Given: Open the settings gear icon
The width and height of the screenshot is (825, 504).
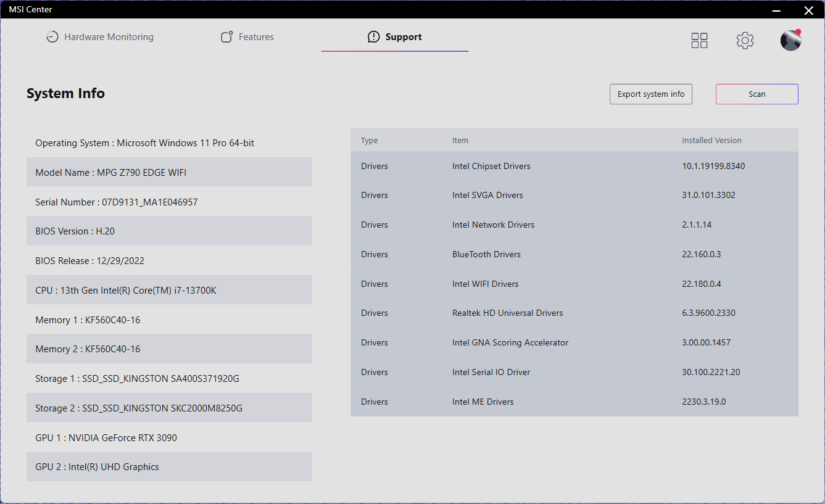Looking at the screenshot, I should click(745, 41).
